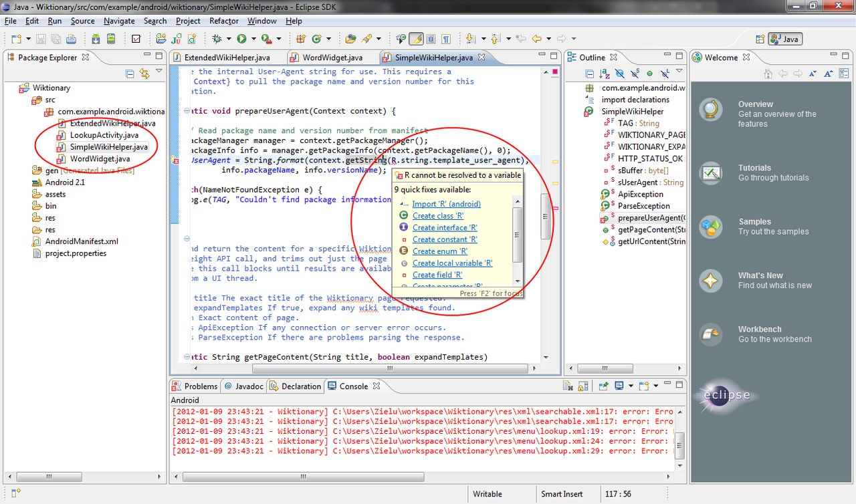Open the External Tools dropdown arrow
This screenshot has height=504, width=856.
click(279, 39)
